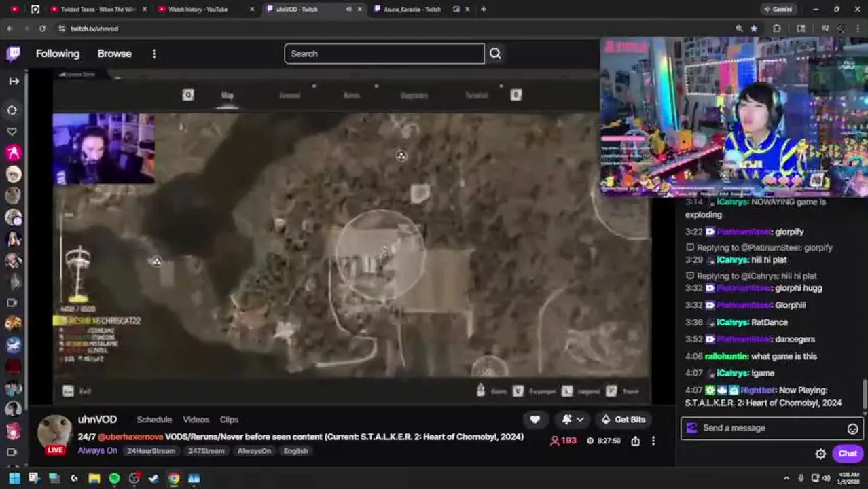Open the Schedule tab
The image size is (868, 489).
tap(154, 420)
